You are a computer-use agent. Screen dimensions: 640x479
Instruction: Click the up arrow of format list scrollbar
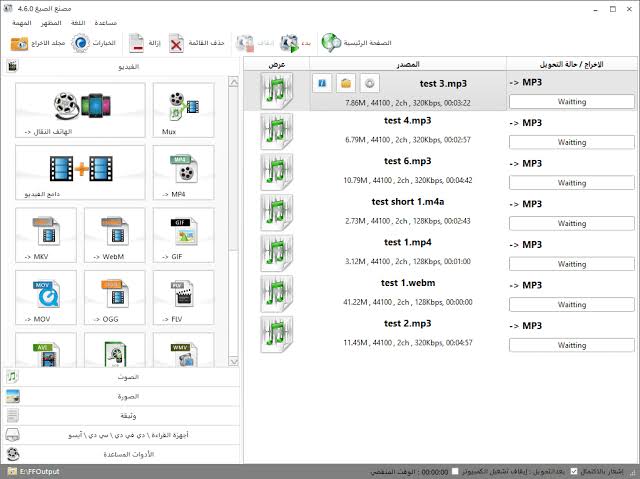(x=233, y=82)
